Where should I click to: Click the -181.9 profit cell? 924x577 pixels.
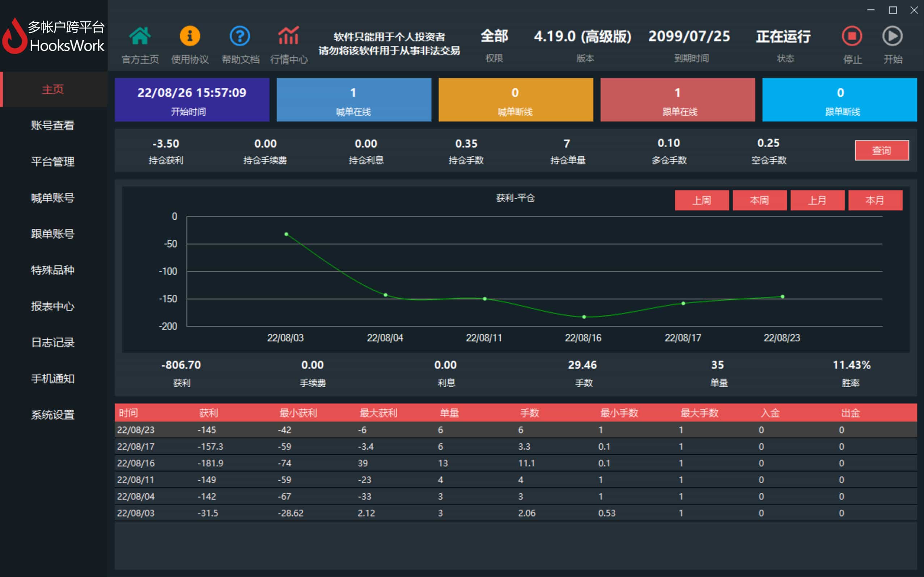click(210, 463)
